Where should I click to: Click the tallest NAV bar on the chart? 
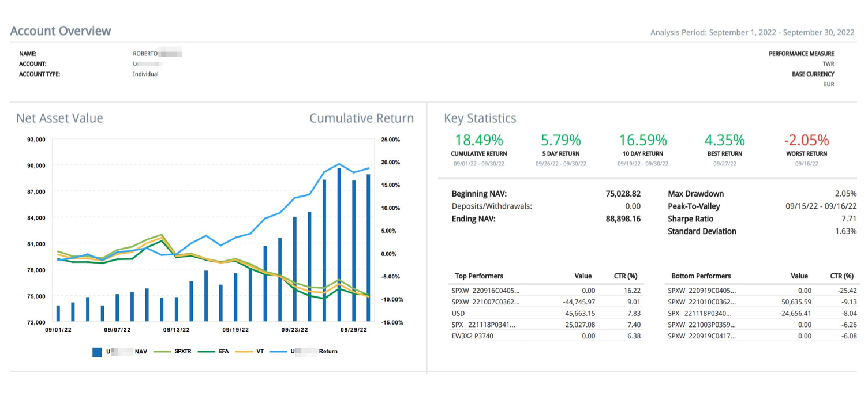click(x=339, y=244)
